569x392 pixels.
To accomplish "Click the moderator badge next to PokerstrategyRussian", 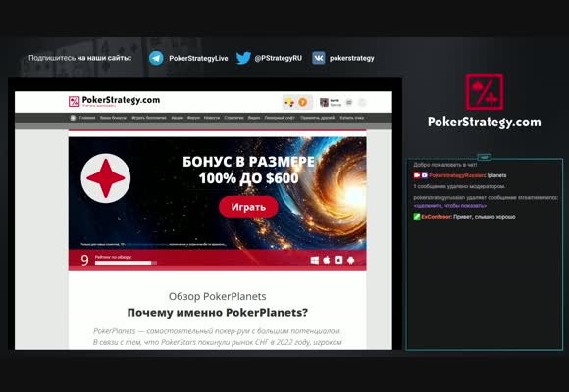I will pos(424,175).
